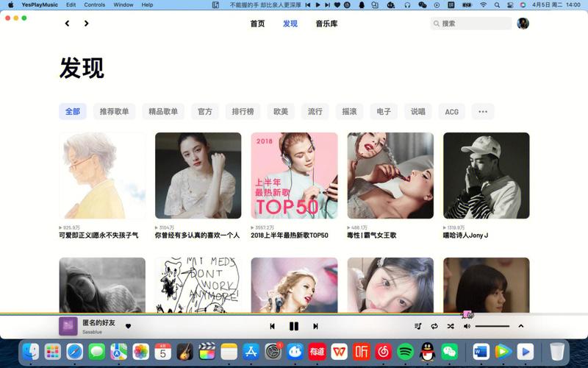Open the Controls menu
The width and height of the screenshot is (588, 368).
click(95, 5)
